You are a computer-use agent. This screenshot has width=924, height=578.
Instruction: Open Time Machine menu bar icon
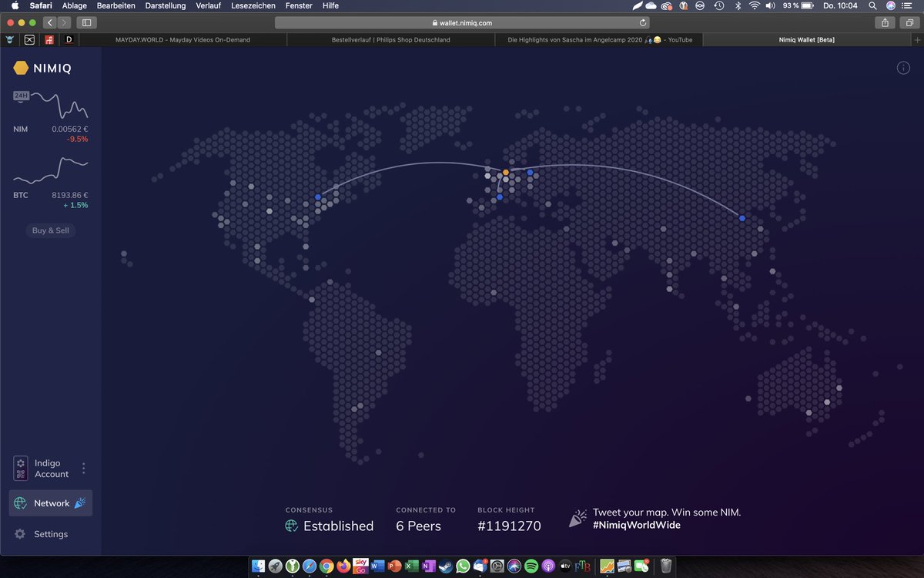tap(718, 5)
